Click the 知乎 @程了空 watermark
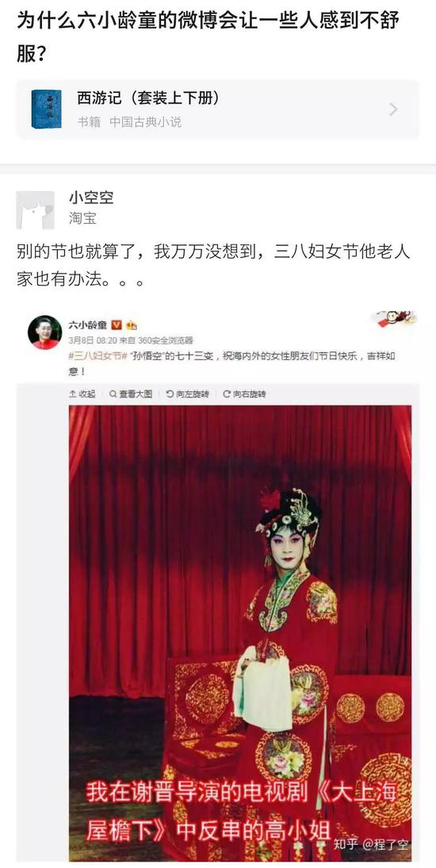 371,844
